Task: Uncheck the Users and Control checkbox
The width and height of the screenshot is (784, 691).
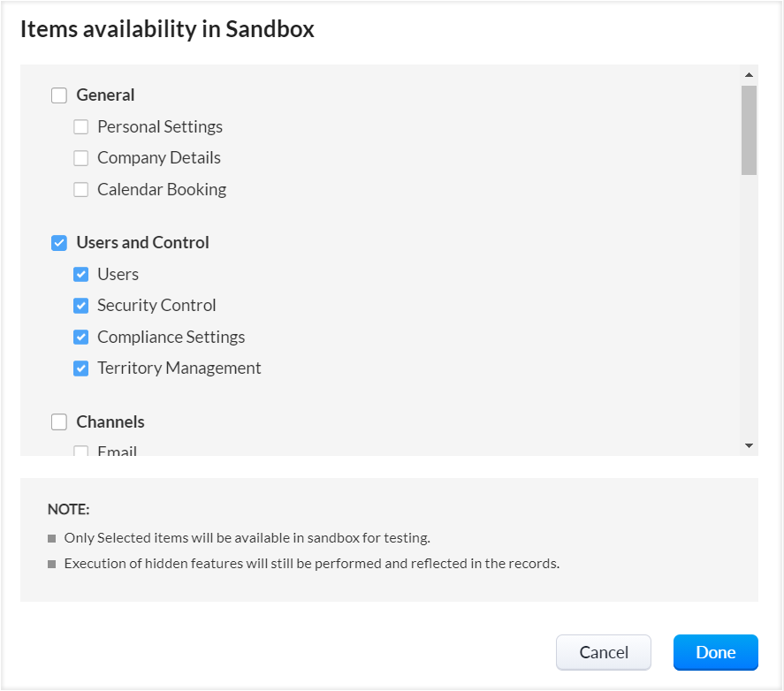Action: tap(59, 243)
